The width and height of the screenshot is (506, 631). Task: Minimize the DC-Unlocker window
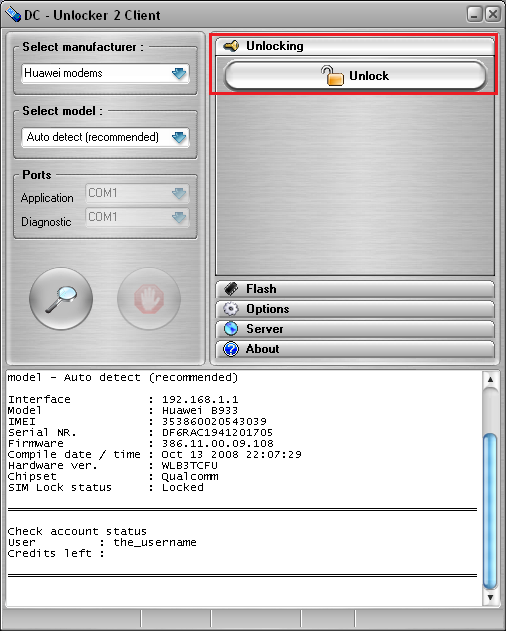475,15
